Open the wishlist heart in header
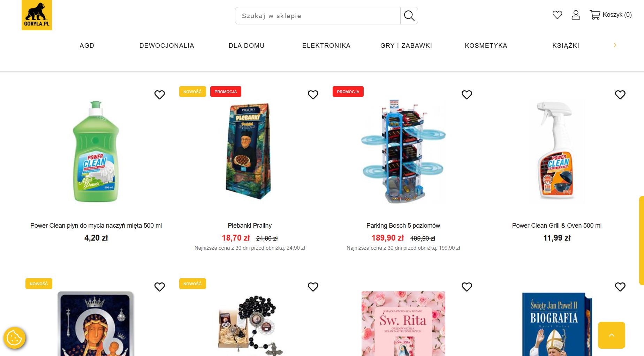This screenshot has width=644, height=356. click(x=557, y=15)
